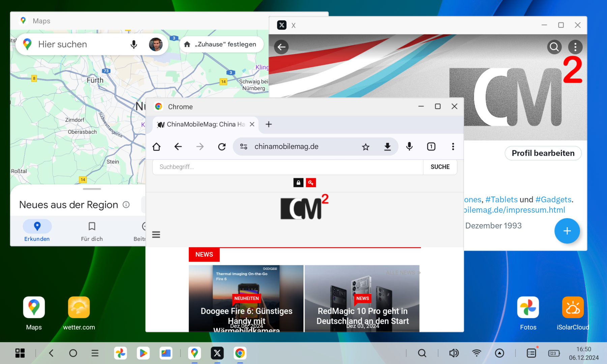Navigate back in Chrome

(x=178, y=147)
